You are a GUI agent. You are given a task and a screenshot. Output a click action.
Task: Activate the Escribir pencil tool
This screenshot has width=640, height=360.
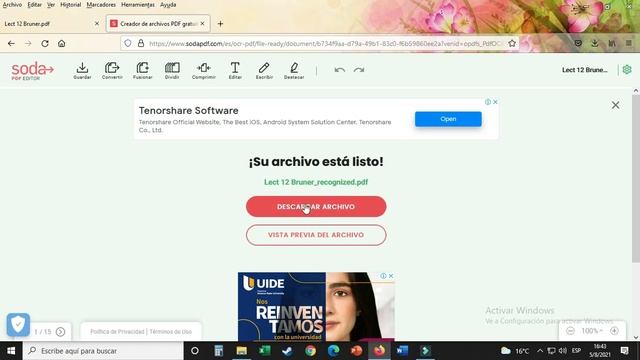264,70
